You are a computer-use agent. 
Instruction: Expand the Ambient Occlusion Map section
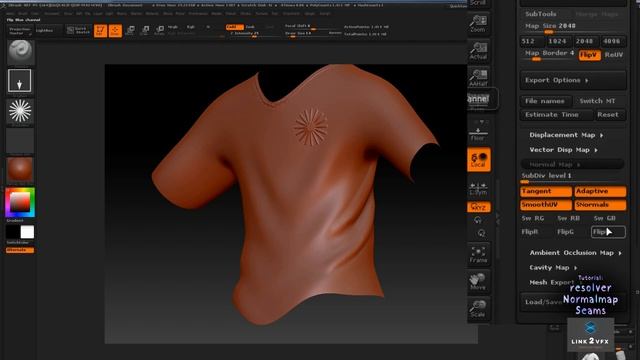coord(575,253)
